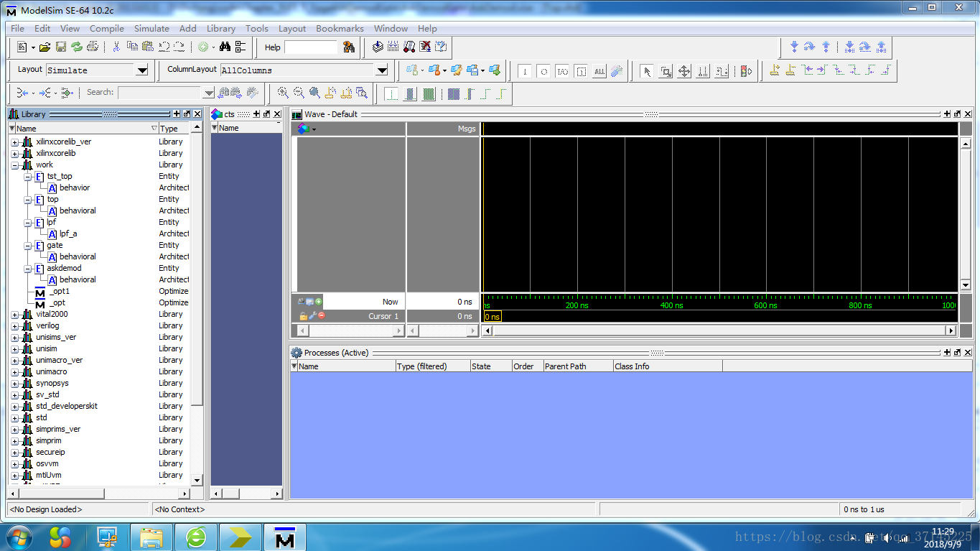Click the Zoom Full magnifier icon
This screenshot has width=980, height=551.
coord(314,93)
